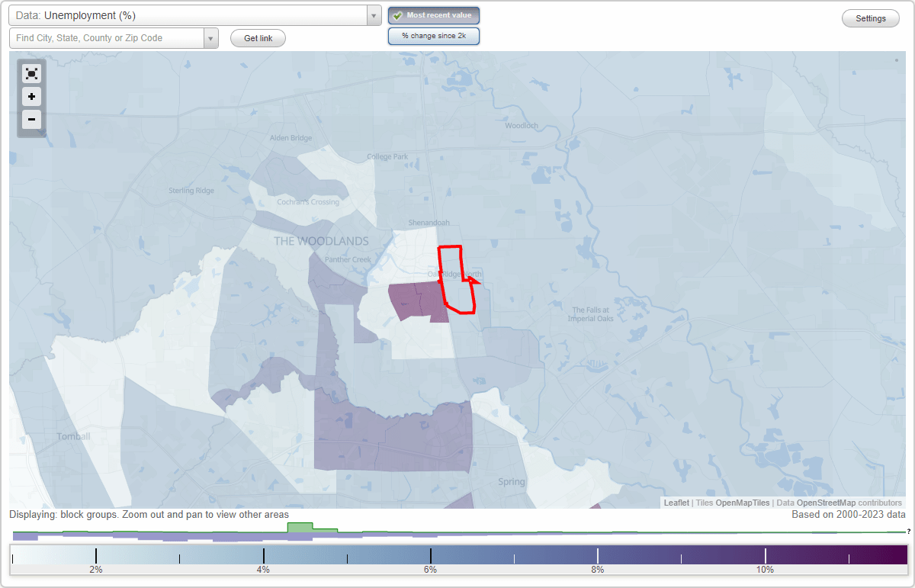Click the College Park map label
915x588 pixels.
pos(387,156)
